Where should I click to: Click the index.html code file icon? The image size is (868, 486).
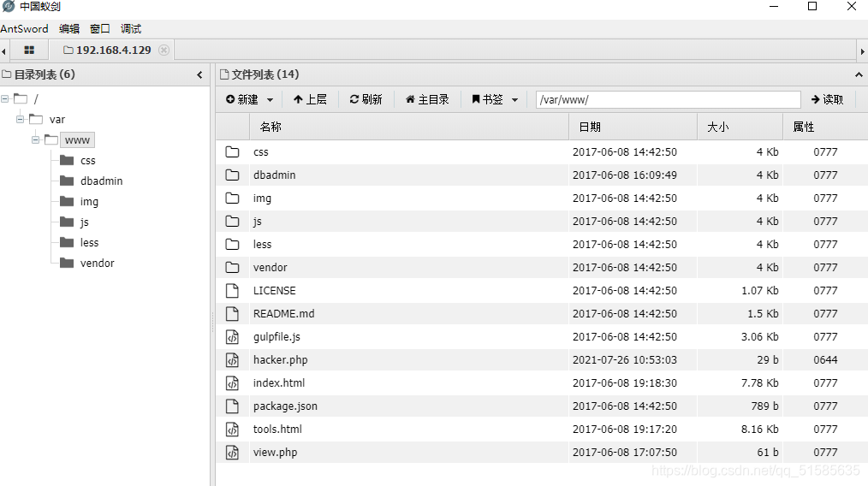[x=233, y=383]
